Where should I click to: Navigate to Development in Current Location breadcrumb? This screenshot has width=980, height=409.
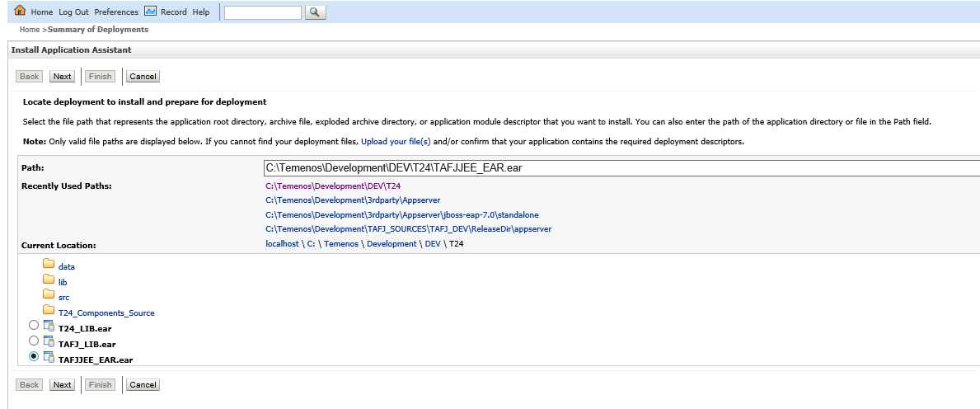pyautogui.click(x=392, y=244)
